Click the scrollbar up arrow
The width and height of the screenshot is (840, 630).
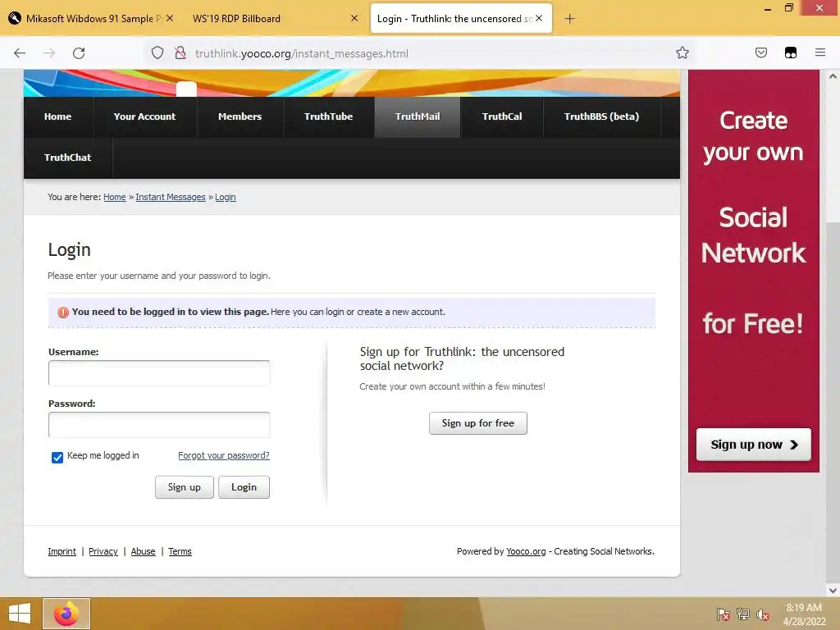(x=833, y=76)
